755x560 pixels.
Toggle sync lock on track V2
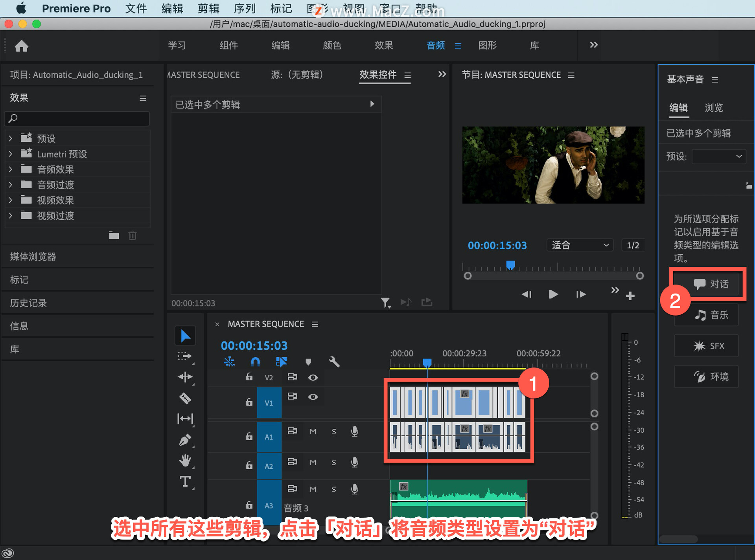(292, 377)
